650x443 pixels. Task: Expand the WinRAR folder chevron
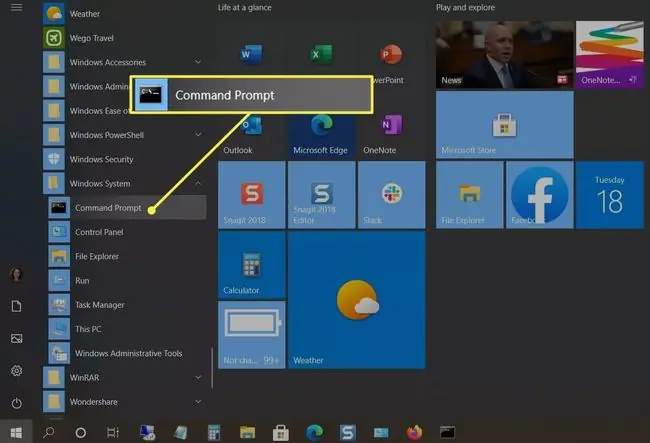(198, 377)
